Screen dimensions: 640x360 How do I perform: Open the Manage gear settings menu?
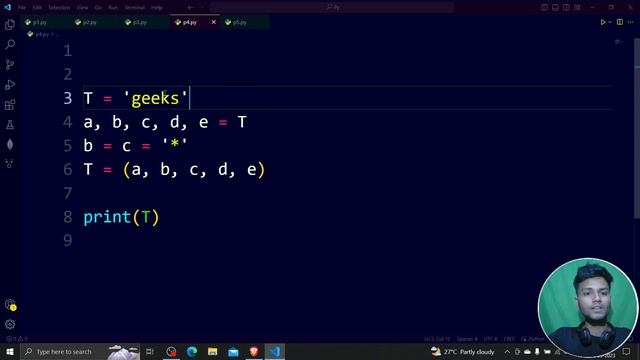point(10,324)
